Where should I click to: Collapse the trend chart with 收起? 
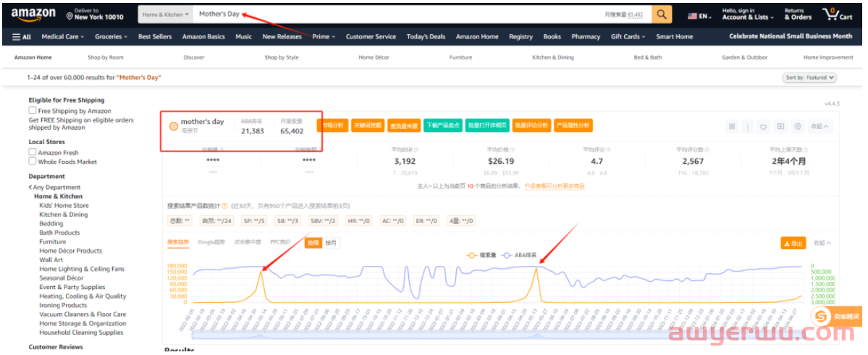pyautogui.click(x=822, y=243)
